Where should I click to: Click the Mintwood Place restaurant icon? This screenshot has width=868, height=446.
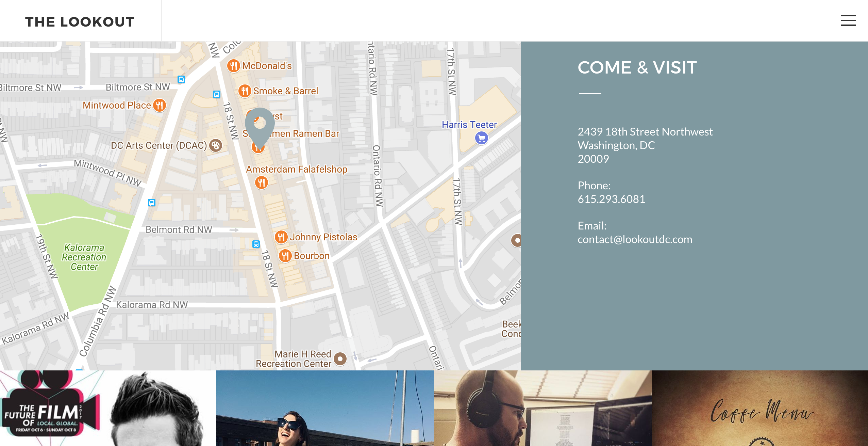tap(160, 105)
